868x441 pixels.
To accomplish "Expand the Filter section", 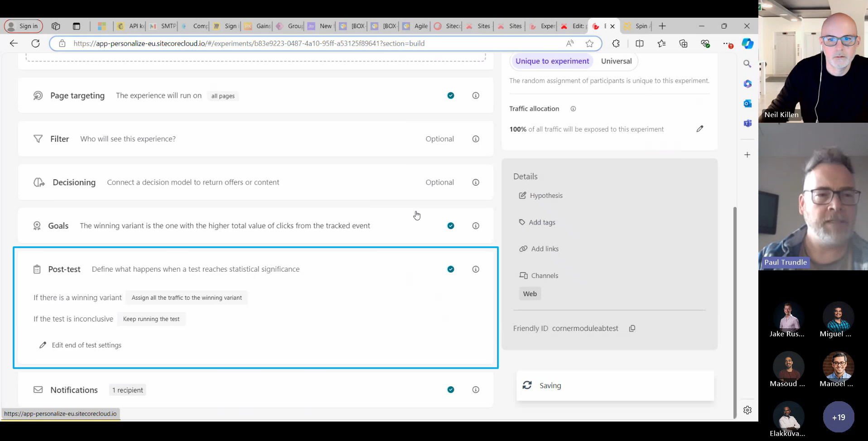I will click(x=59, y=139).
